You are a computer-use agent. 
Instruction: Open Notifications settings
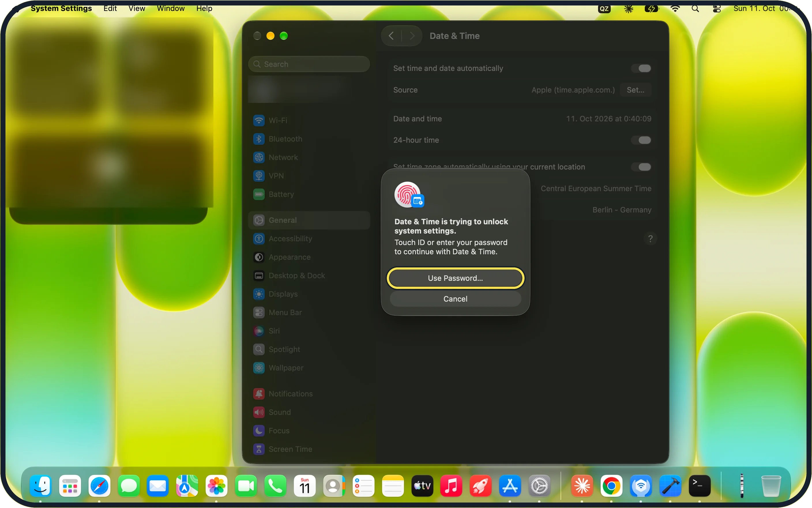(309, 394)
